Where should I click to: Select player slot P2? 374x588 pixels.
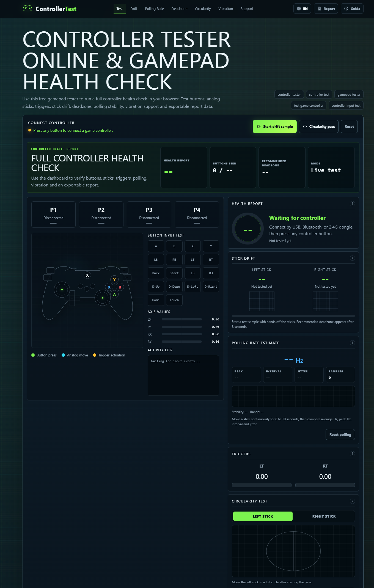pos(101,215)
